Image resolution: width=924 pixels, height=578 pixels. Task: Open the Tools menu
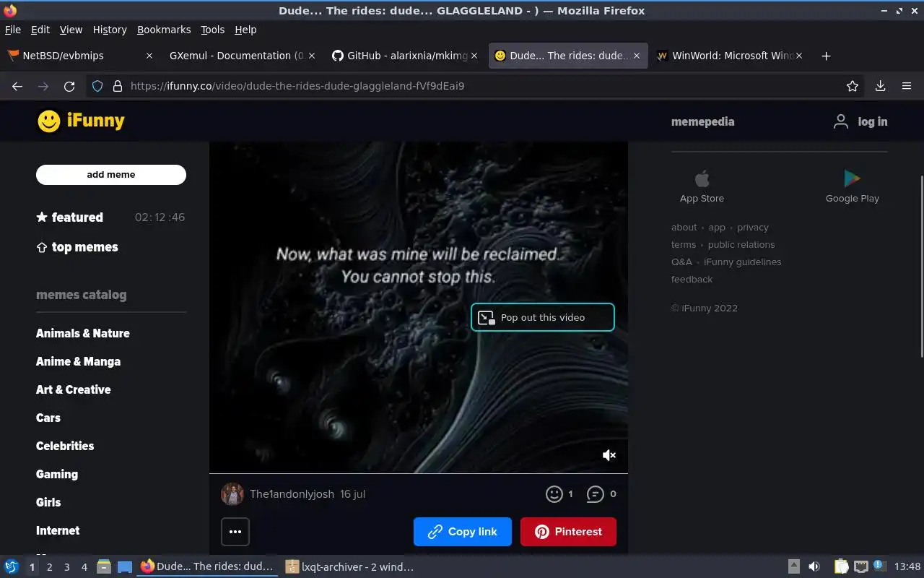(x=213, y=30)
